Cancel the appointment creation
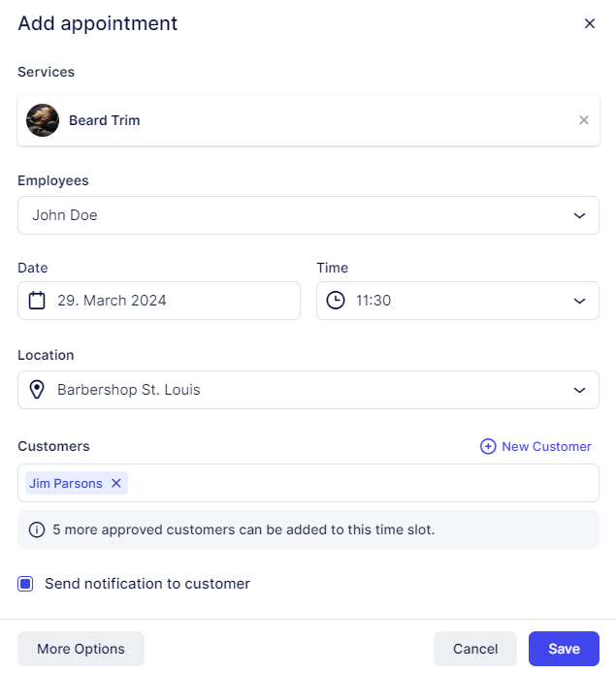The image size is (616, 673). 475,649
